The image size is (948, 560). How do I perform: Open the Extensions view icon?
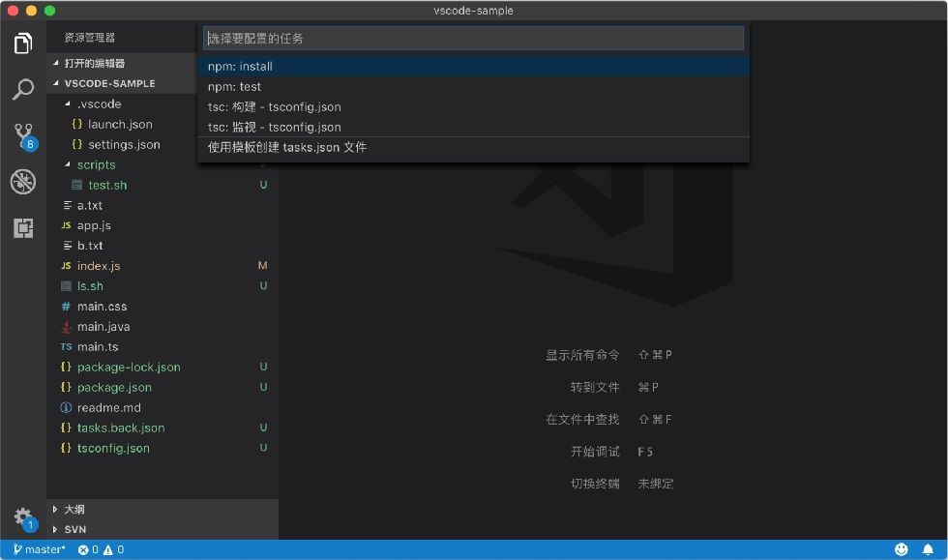pos(23,228)
